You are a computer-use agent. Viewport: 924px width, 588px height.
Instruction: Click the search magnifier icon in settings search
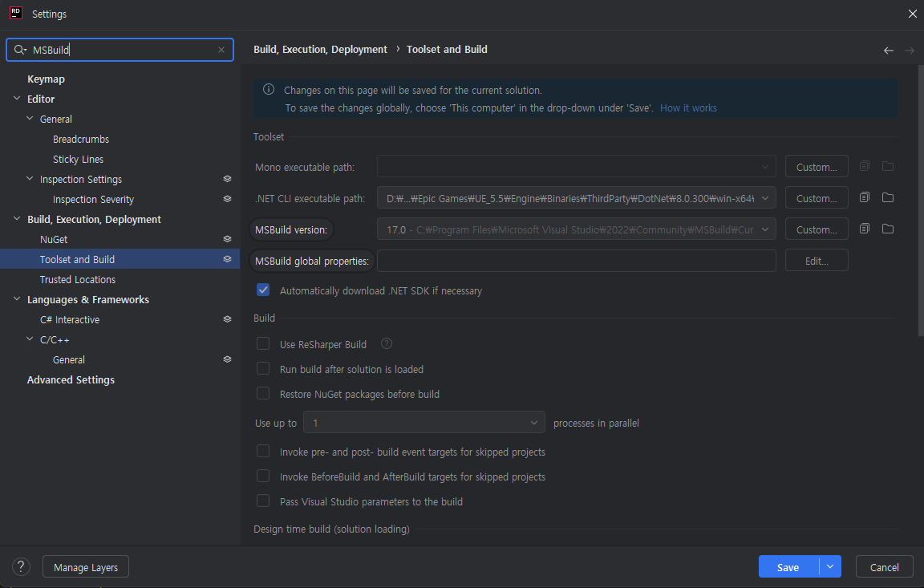19,50
